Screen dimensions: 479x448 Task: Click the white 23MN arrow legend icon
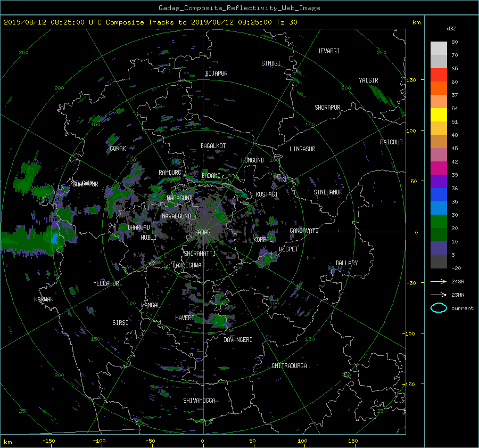click(439, 295)
